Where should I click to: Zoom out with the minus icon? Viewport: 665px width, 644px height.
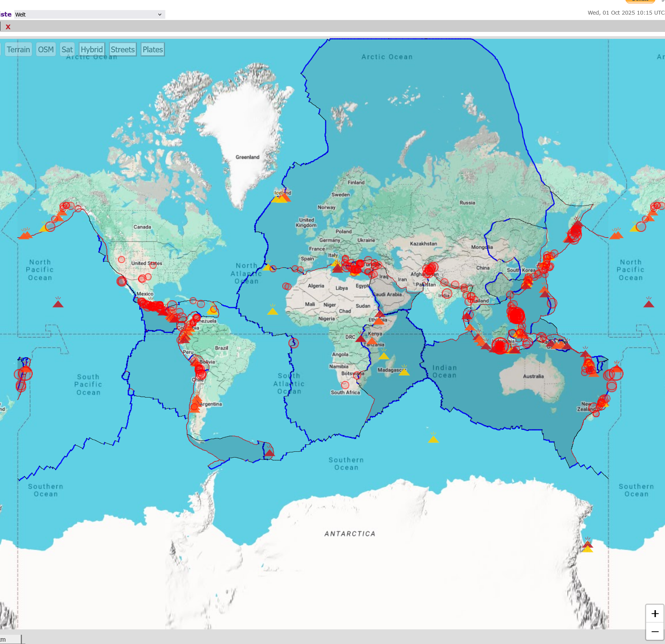coord(655,632)
